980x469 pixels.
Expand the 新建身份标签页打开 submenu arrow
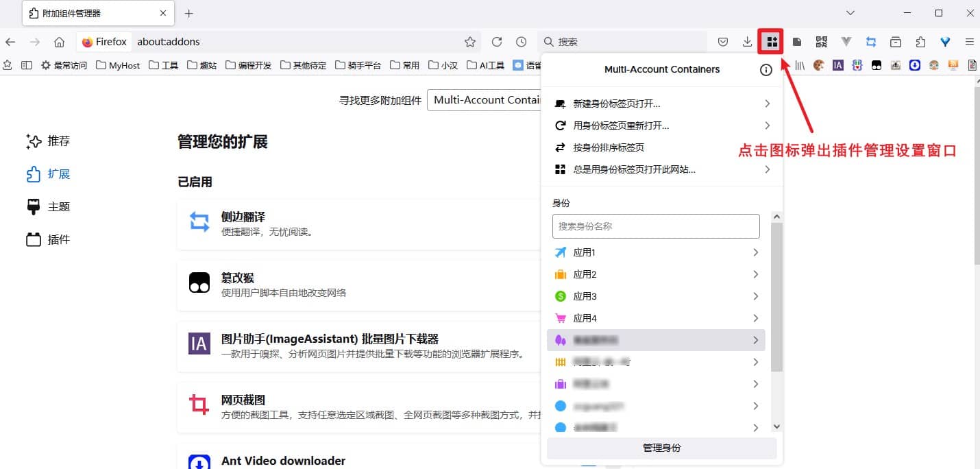[x=767, y=104]
